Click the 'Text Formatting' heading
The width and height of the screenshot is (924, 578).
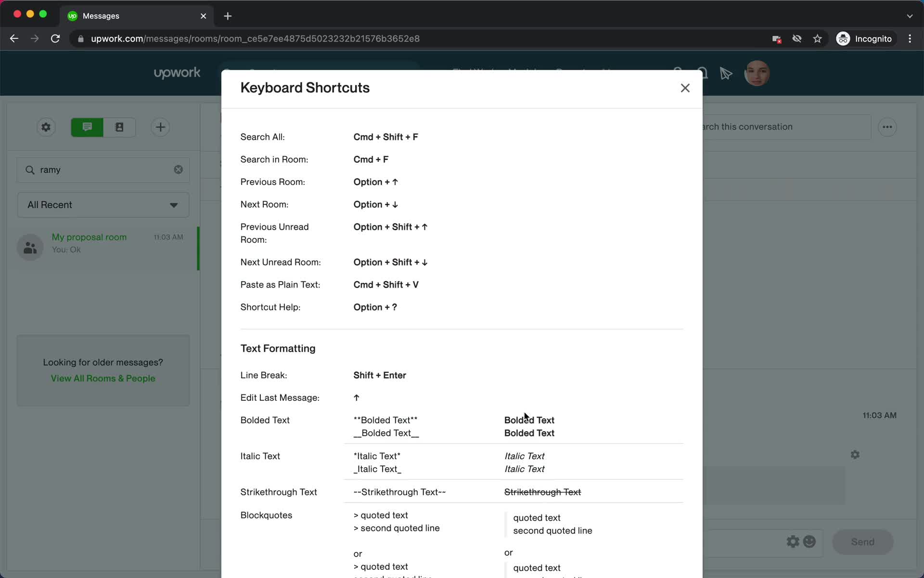(x=278, y=348)
